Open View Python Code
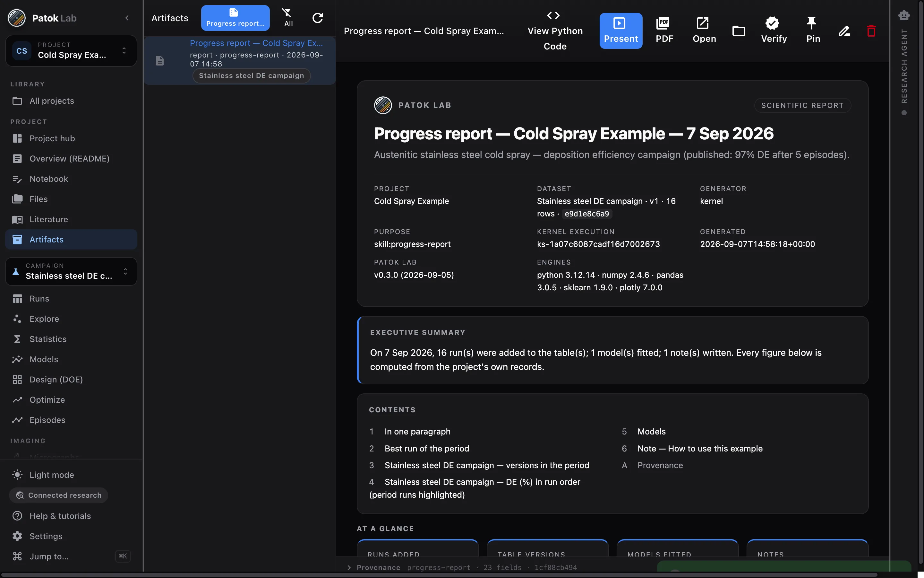Screen dimensions: 924x578 tap(555, 31)
